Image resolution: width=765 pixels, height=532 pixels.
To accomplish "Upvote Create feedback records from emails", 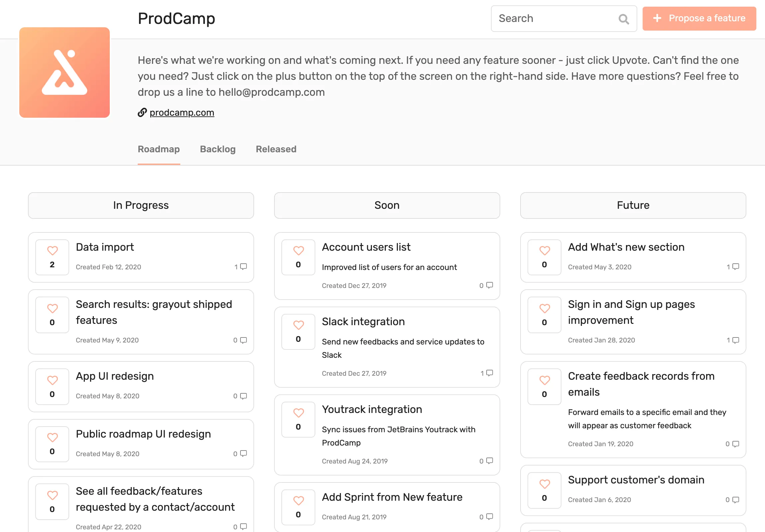I will click(x=544, y=380).
